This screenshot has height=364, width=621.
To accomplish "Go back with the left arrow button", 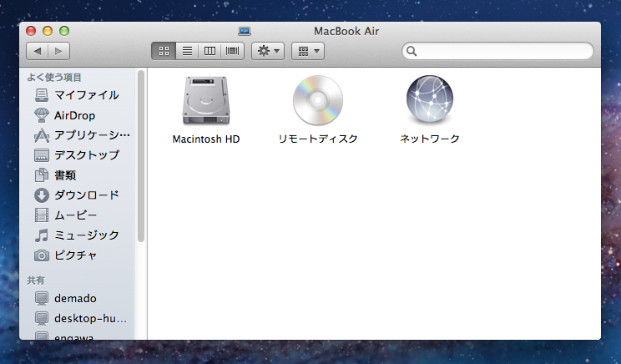I will [x=38, y=51].
